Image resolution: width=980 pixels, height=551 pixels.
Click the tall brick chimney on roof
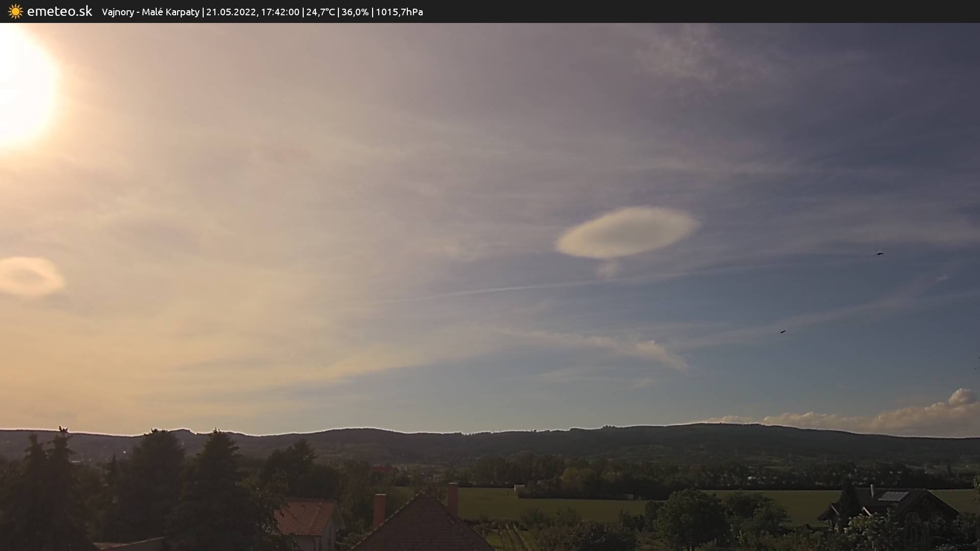click(x=453, y=498)
